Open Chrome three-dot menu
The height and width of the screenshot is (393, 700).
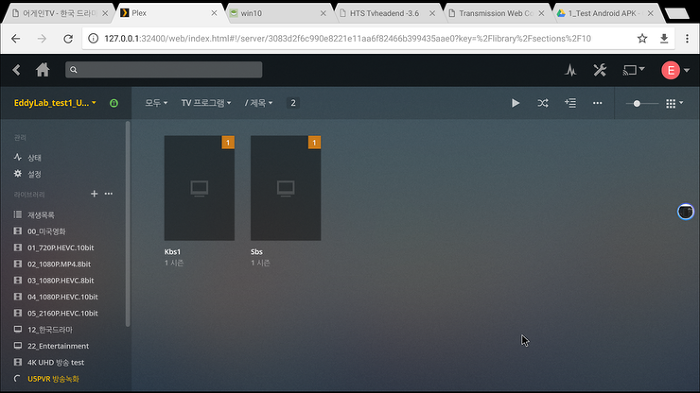click(687, 39)
